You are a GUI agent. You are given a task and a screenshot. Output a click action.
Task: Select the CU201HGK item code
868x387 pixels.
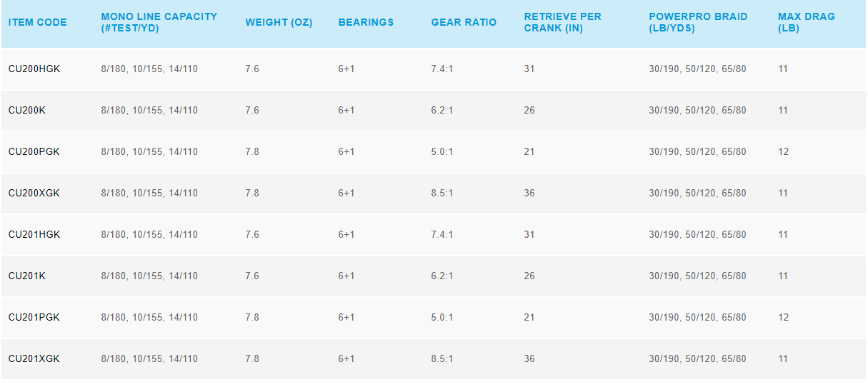(x=34, y=235)
